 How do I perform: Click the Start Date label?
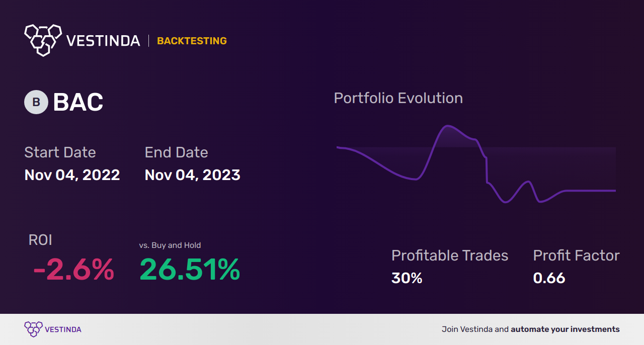[60, 152]
